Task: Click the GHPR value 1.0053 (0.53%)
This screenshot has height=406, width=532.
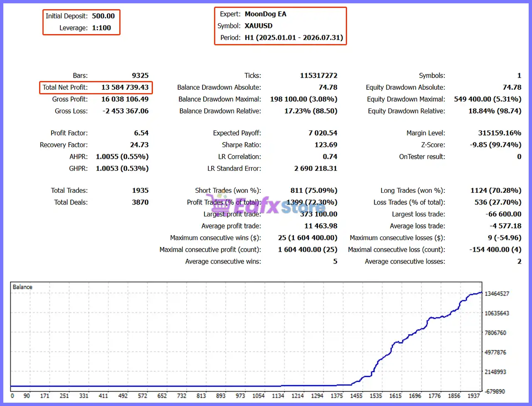Action: point(122,168)
